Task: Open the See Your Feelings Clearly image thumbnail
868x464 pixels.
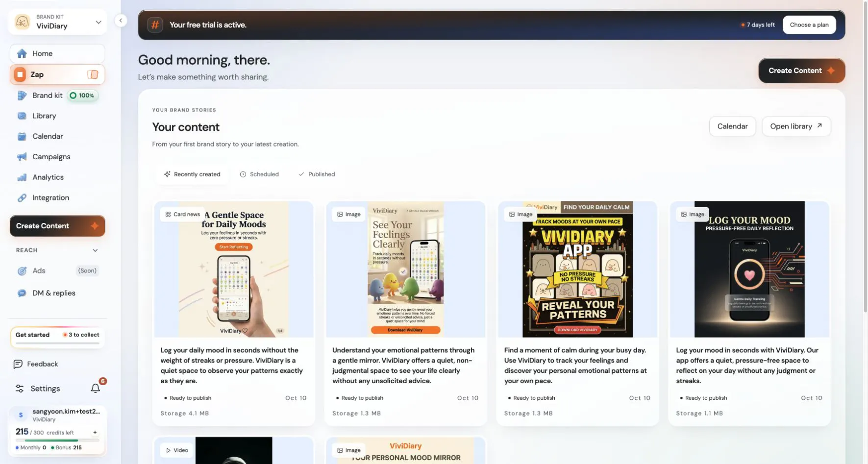Action: [406, 269]
